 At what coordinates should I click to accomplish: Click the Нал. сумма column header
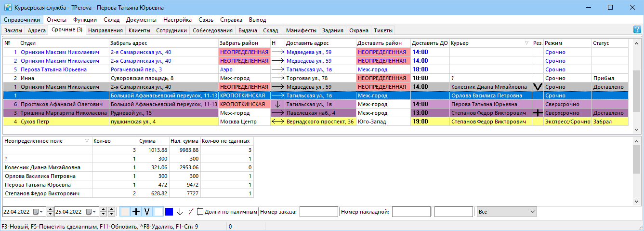pyautogui.click(x=184, y=141)
